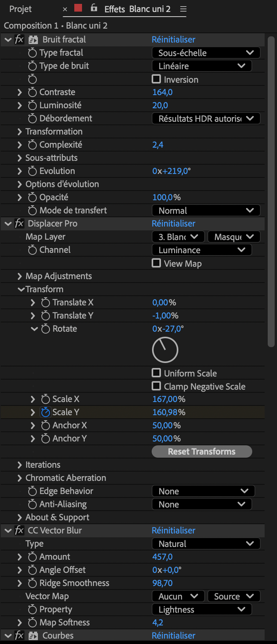Toggle the Displacer Pro fx switch
Screen dimensions: 277x644
[x=19, y=223]
